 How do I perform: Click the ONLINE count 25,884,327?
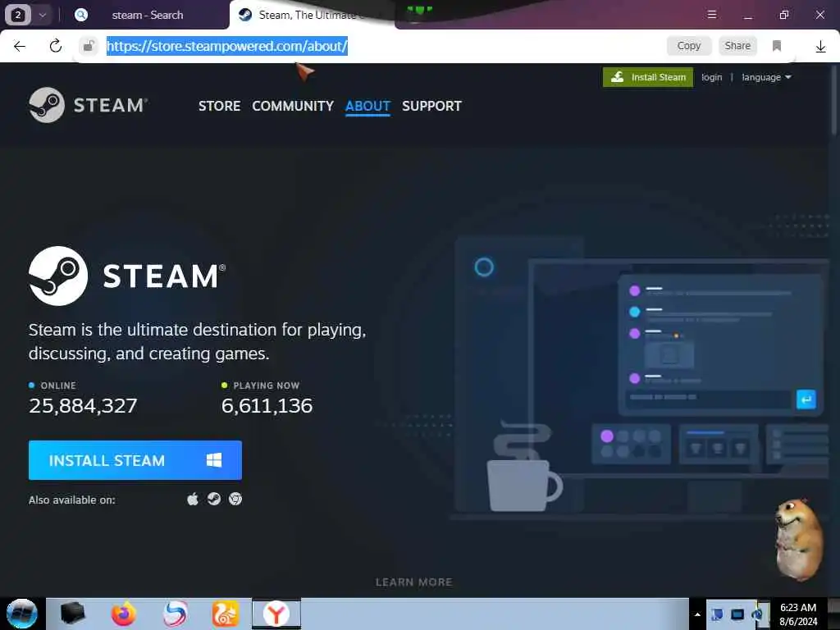coord(83,405)
